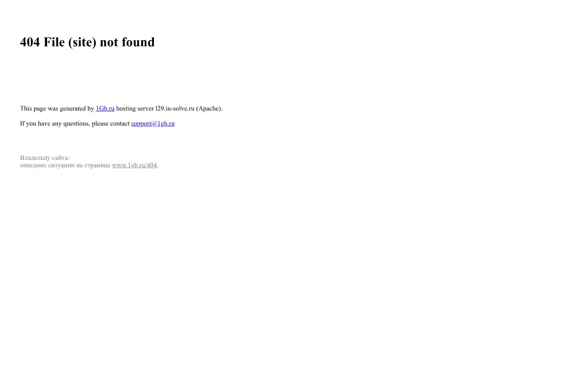Click the "(Apache)." text

click(209, 108)
